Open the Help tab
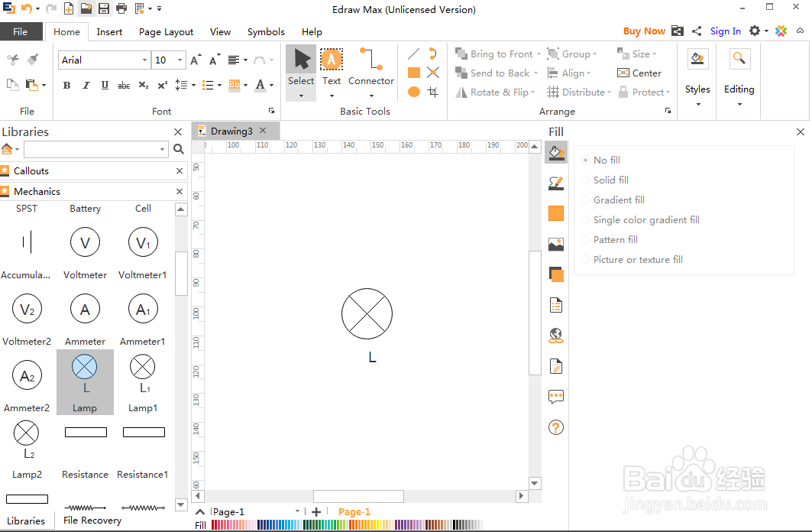 pyautogui.click(x=312, y=31)
